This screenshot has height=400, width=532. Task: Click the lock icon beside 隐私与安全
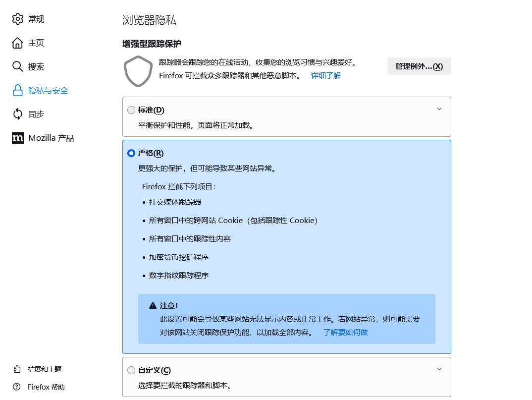18,90
